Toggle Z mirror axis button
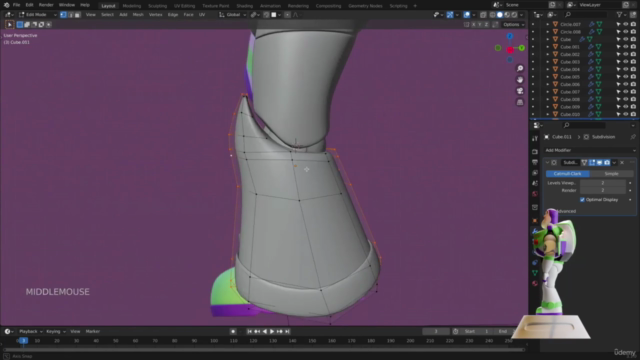The height and width of the screenshot is (360, 640). tap(487, 24)
